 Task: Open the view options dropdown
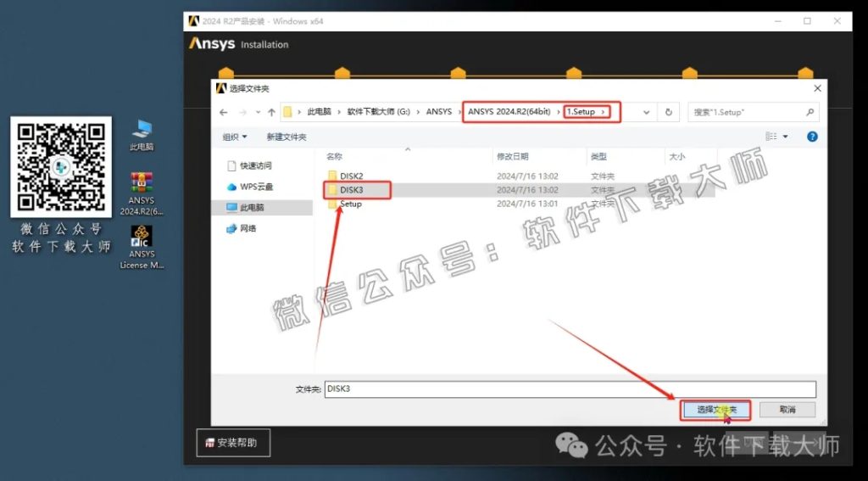click(x=785, y=137)
